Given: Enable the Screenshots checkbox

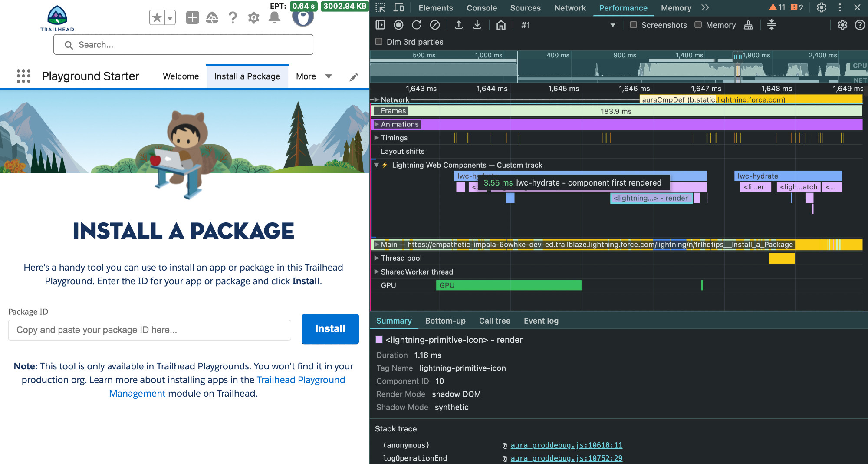Looking at the screenshot, I should pos(634,25).
